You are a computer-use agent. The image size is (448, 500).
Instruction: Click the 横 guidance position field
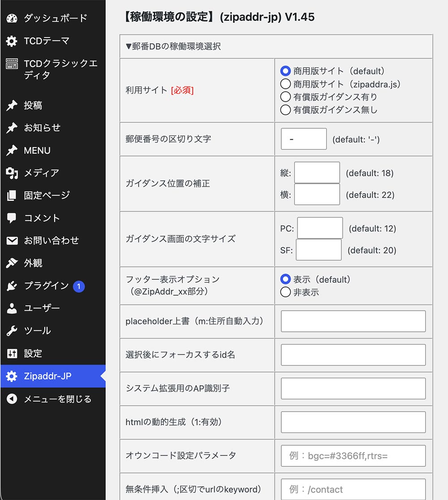(317, 194)
